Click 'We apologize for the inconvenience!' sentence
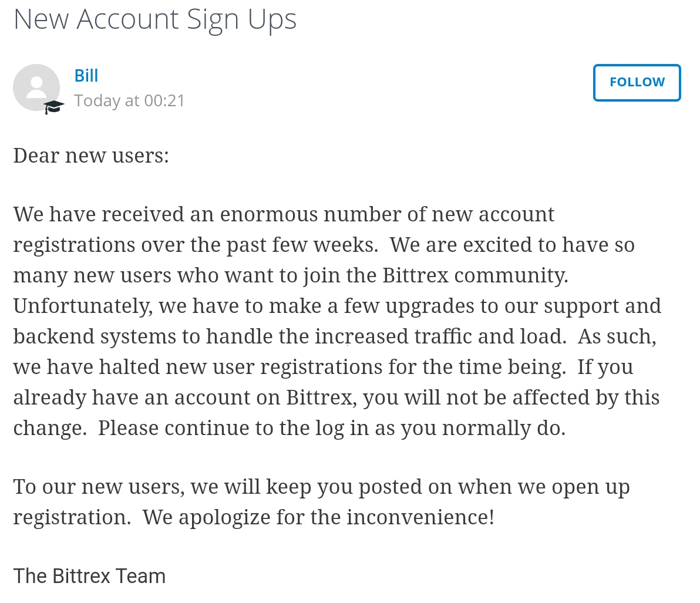 coord(318,517)
